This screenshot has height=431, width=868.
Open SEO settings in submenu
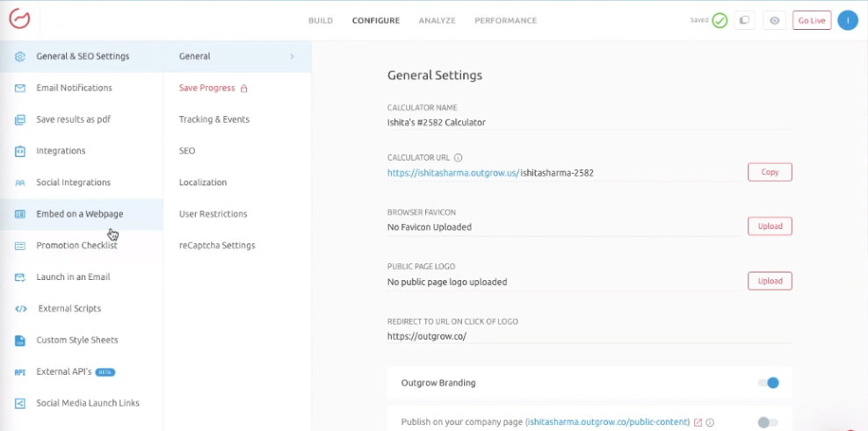187,151
